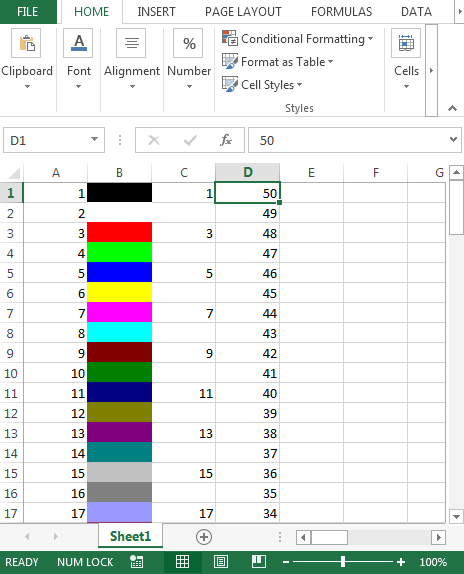The height and width of the screenshot is (574, 464).
Task: Add a new sheet with plus icon
Action: 204,537
